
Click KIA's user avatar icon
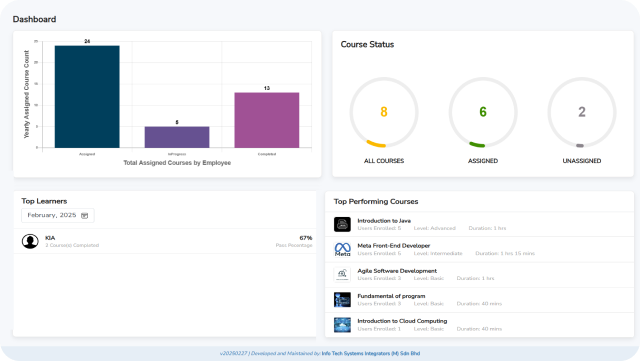pos(30,241)
